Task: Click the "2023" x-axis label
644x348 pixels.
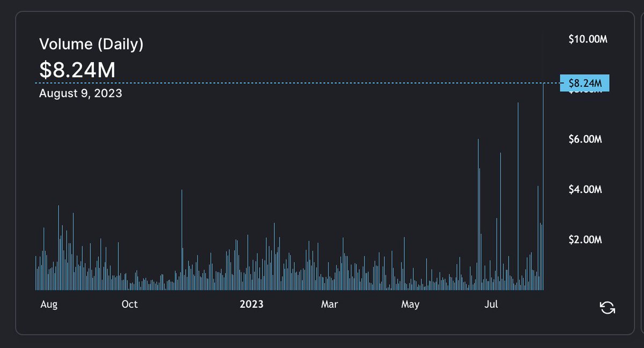Action: (x=251, y=304)
